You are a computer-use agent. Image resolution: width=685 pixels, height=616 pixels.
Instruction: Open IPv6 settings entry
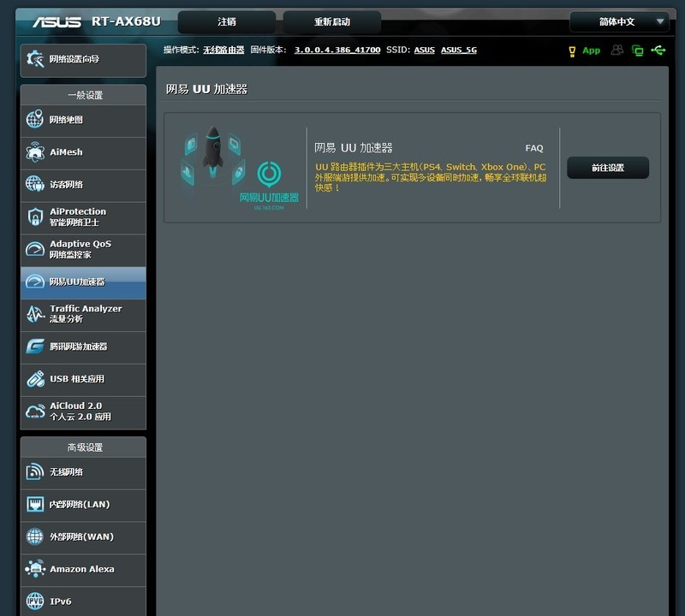click(x=83, y=601)
